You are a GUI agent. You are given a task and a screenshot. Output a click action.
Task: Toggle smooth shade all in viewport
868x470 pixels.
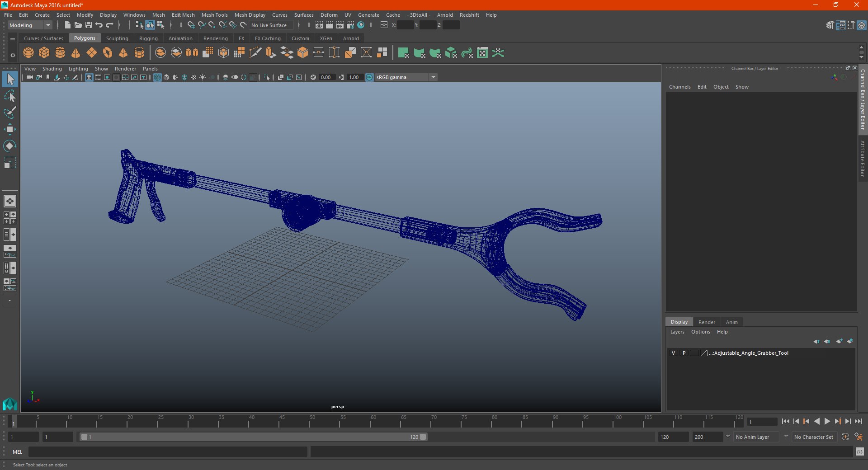pyautogui.click(x=166, y=77)
